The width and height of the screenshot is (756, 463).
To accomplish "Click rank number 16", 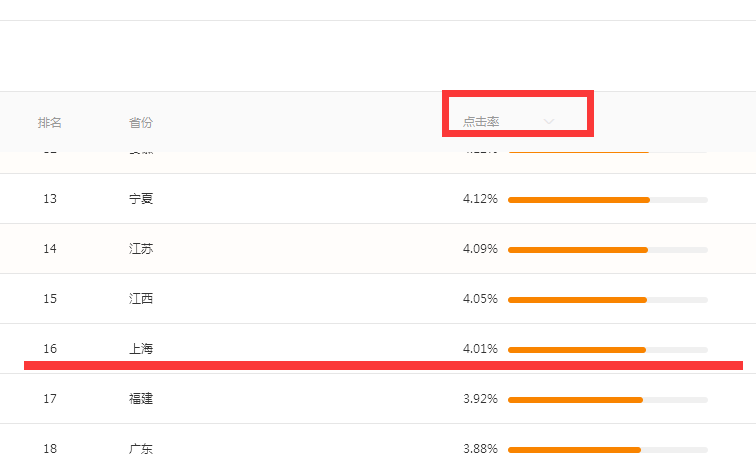I will [50, 349].
